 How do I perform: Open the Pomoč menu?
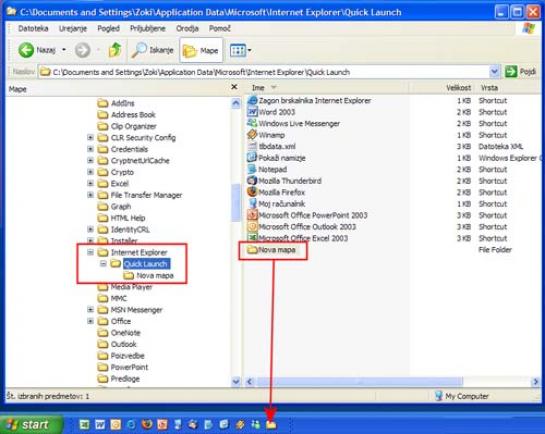[x=219, y=28]
